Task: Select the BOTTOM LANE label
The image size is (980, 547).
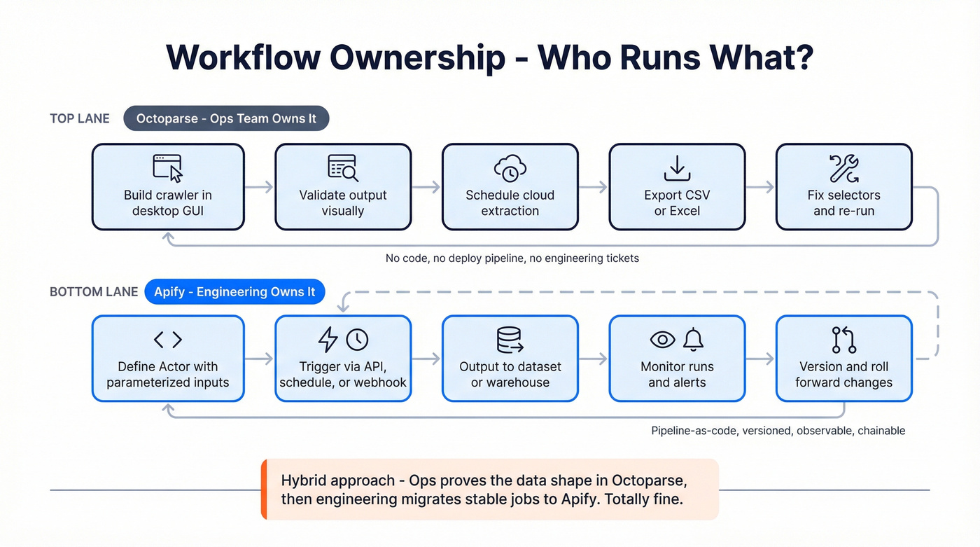Action: tap(93, 291)
